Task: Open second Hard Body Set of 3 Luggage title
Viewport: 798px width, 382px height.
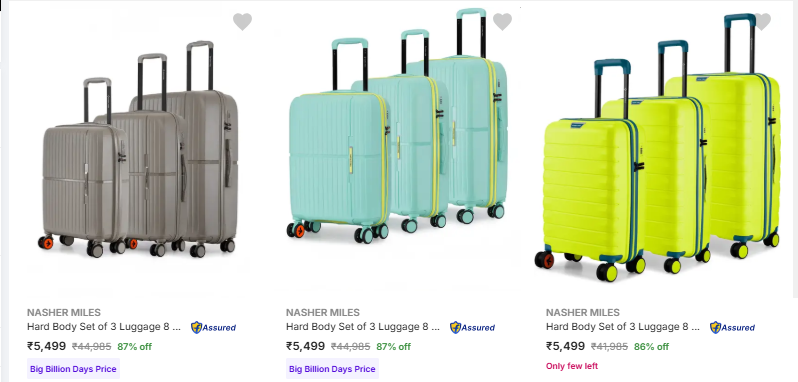Action: pyautogui.click(x=363, y=327)
